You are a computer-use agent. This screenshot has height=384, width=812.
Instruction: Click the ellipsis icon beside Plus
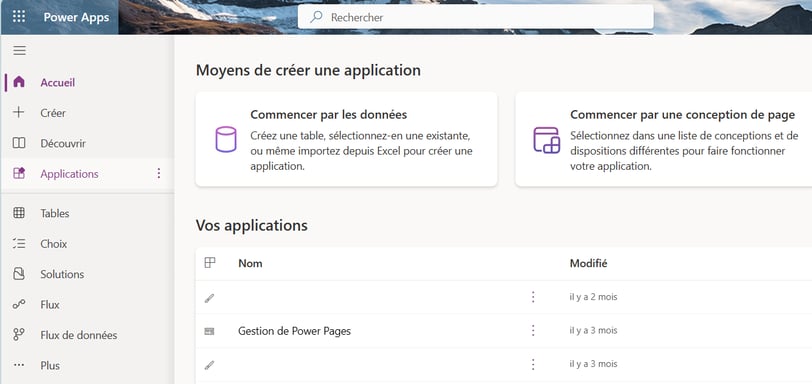tap(19, 365)
